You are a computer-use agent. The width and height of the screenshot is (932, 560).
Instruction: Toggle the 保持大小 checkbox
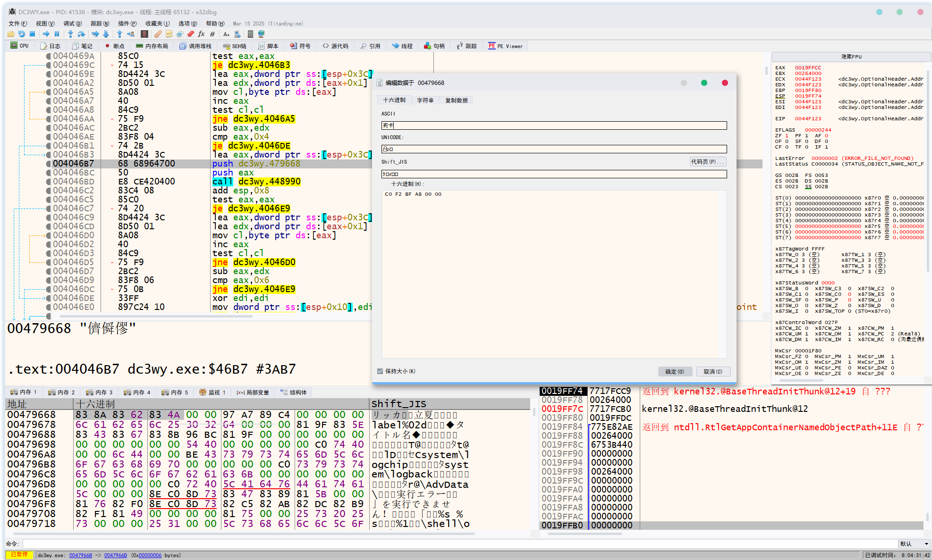pyautogui.click(x=380, y=371)
